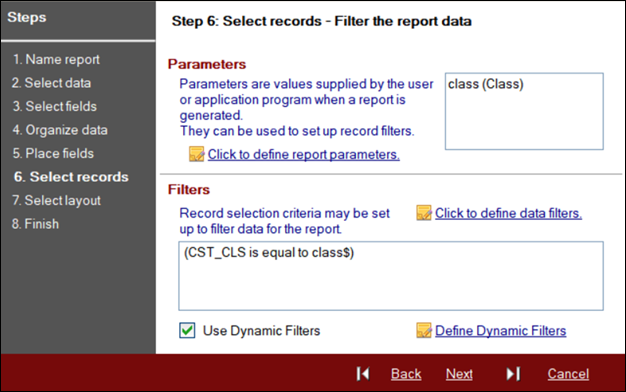Jump to first step with skip-back icon
The image size is (626, 392).
pyautogui.click(x=363, y=374)
